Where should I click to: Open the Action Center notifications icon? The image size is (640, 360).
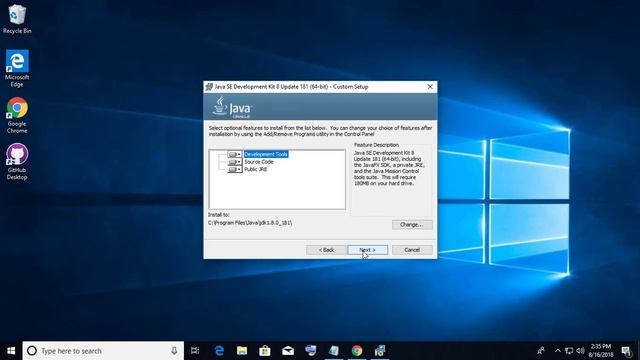[627, 351]
